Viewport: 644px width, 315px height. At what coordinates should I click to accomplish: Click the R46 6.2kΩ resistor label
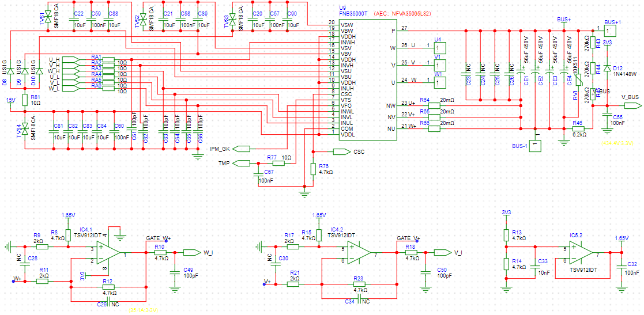578,123
